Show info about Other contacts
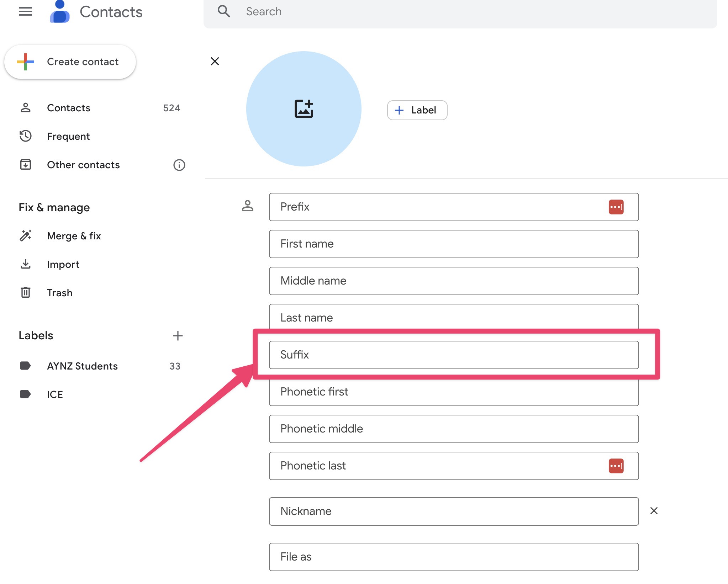 coord(179,165)
